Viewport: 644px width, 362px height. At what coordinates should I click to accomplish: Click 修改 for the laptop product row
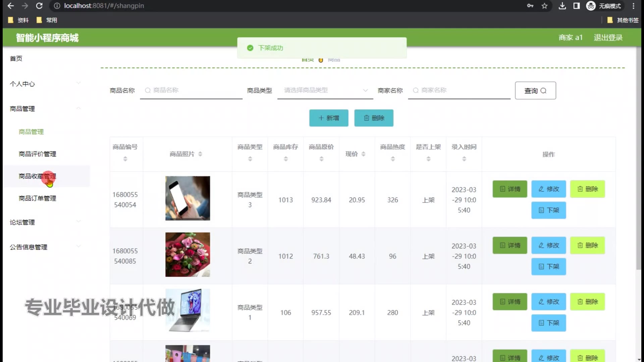coord(549,302)
